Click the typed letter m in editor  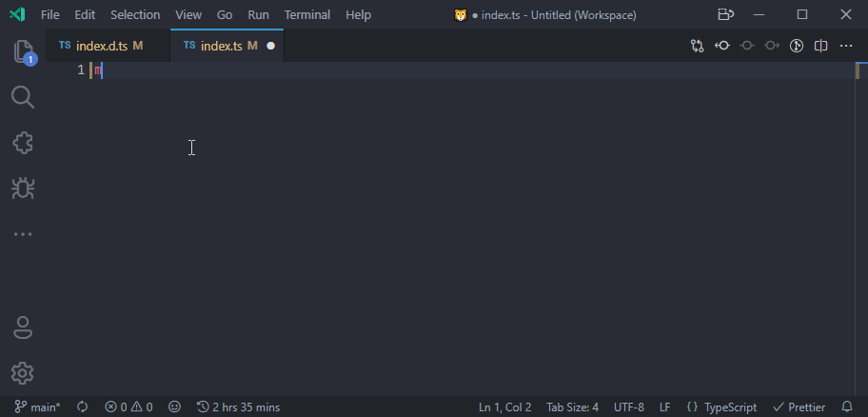point(98,70)
